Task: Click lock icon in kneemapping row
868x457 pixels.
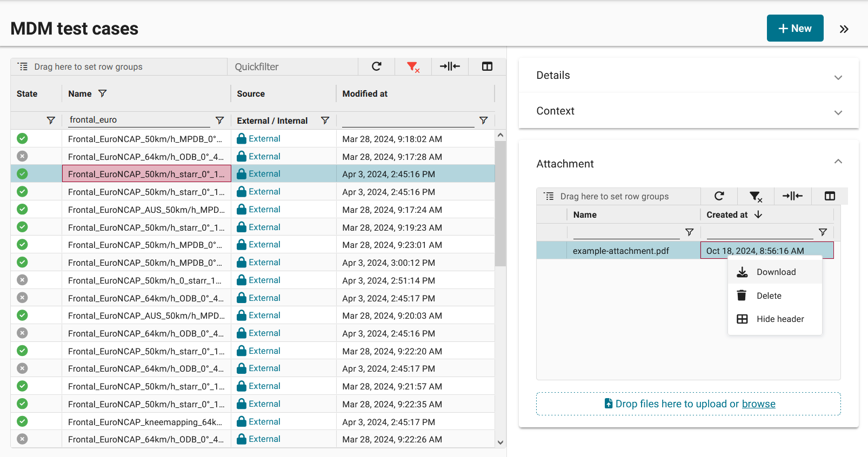Action: point(242,421)
